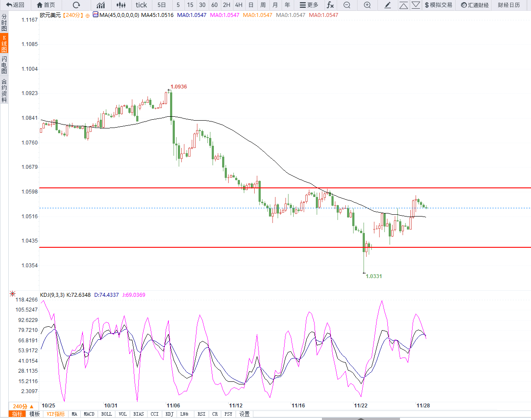Apply the RSI indicator
The height and width of the screenshot is (420, 531).
(x=201, y=414)
